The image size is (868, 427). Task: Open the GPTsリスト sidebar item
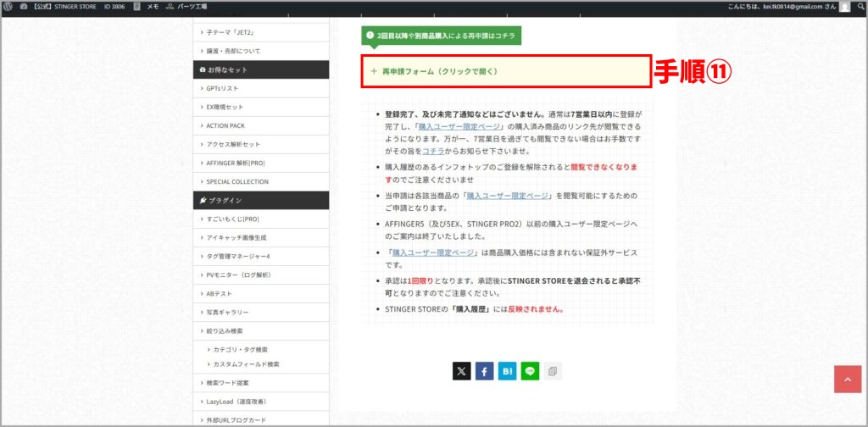(222, 88)
